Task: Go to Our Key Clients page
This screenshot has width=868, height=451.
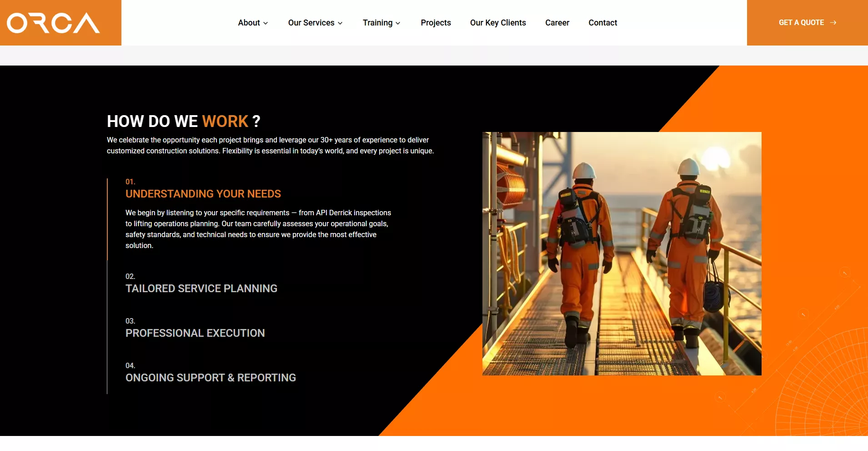Action: pos(498,23)
